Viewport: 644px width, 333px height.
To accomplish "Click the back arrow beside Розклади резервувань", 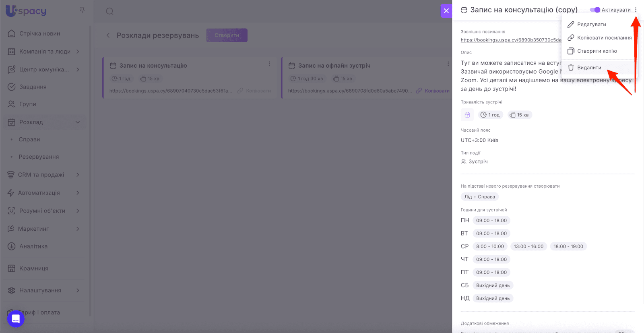I will [x=108, y=35].
